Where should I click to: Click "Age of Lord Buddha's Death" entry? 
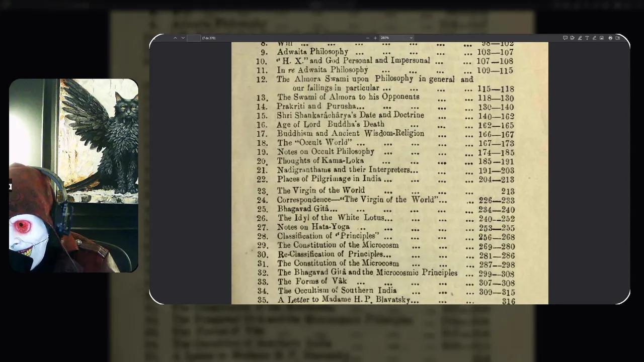pyautogui.click(x=331, y=124)
